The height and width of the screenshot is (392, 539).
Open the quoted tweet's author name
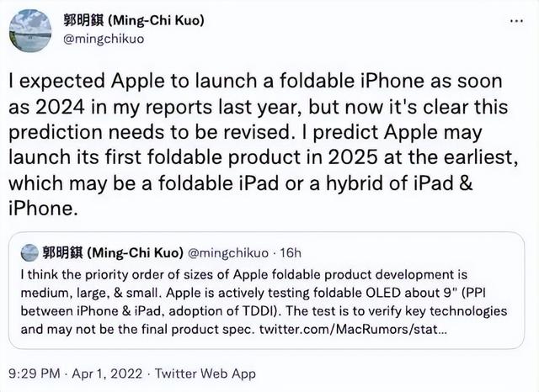(x=113, y=252)
